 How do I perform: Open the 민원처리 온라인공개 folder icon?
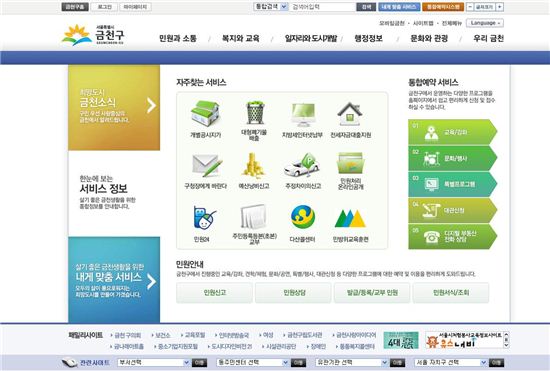point(350,163)
